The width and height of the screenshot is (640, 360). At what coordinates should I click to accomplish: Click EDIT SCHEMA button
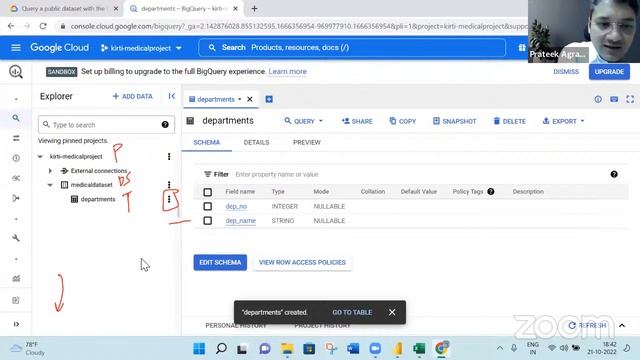[x=220, y=262]
